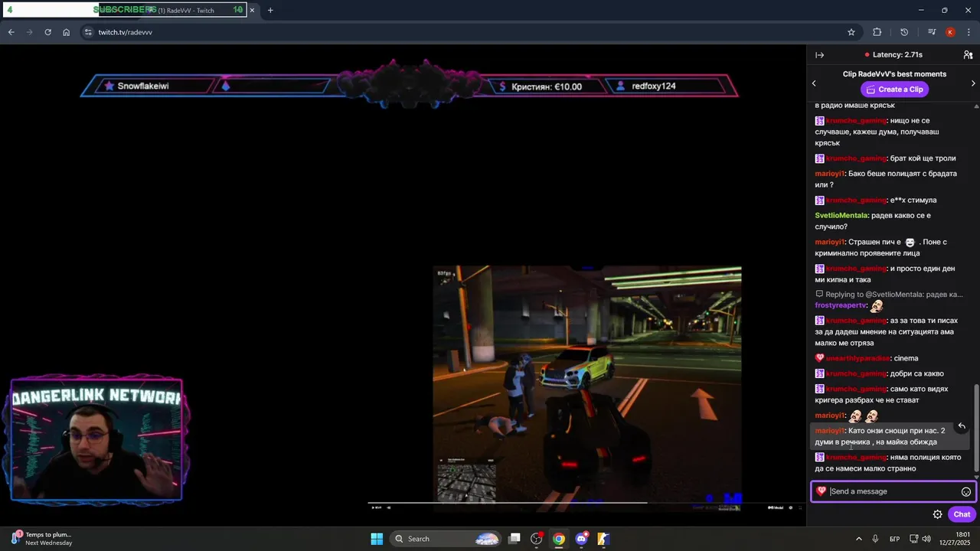This screenshot has height=551, width=980.
Task: Click browser Forward arrow
Action: 29,32
